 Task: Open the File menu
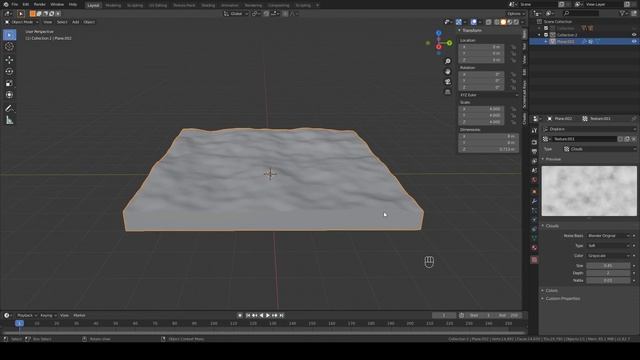[x=15, y=4]
